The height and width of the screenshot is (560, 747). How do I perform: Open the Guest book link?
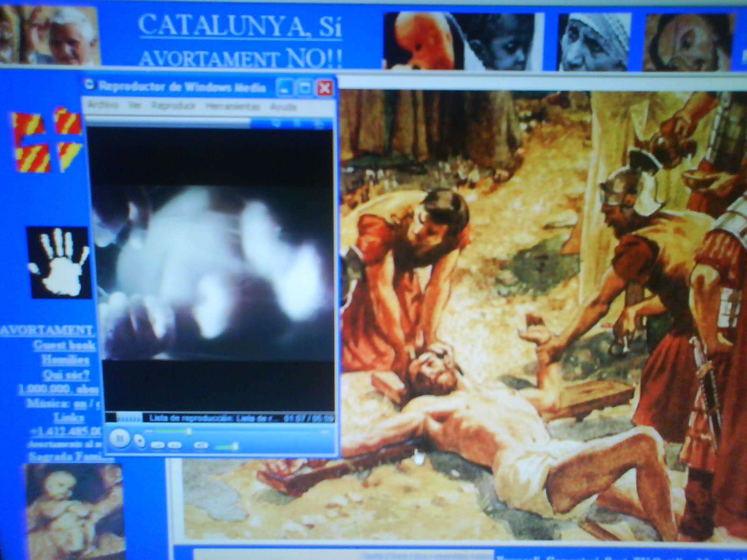[x=64, y=345]
